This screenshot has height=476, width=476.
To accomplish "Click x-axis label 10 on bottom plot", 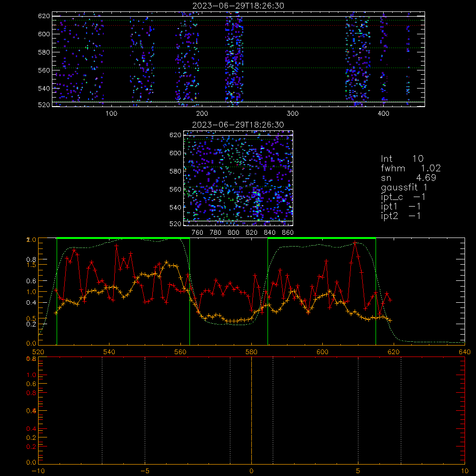I will pyautogui.click(x=465, y=471).
